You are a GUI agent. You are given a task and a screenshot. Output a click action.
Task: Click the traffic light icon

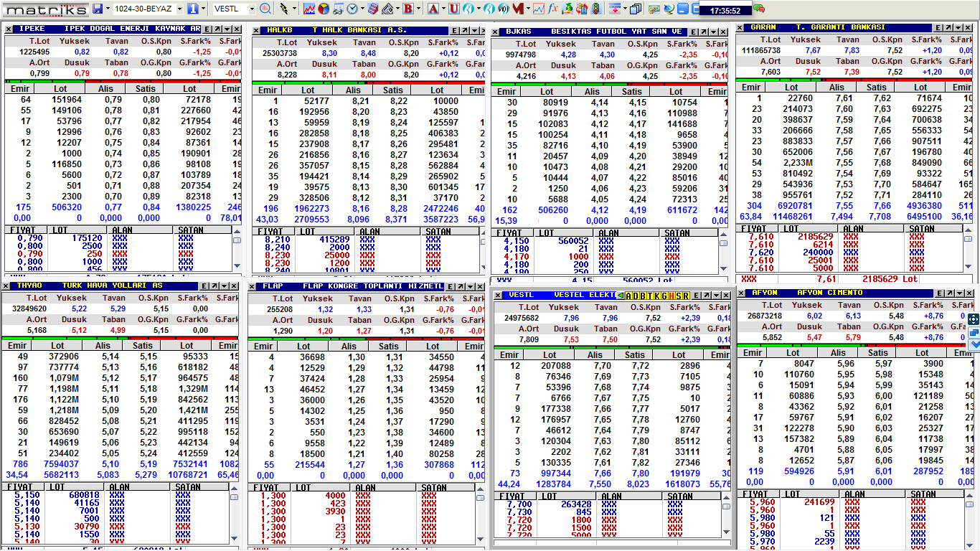596,9
